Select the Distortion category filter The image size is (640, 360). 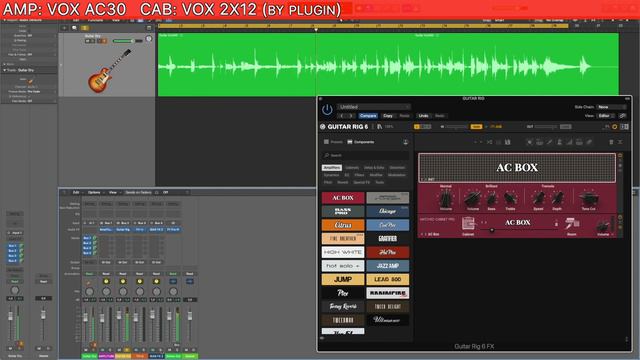(397, 168)
